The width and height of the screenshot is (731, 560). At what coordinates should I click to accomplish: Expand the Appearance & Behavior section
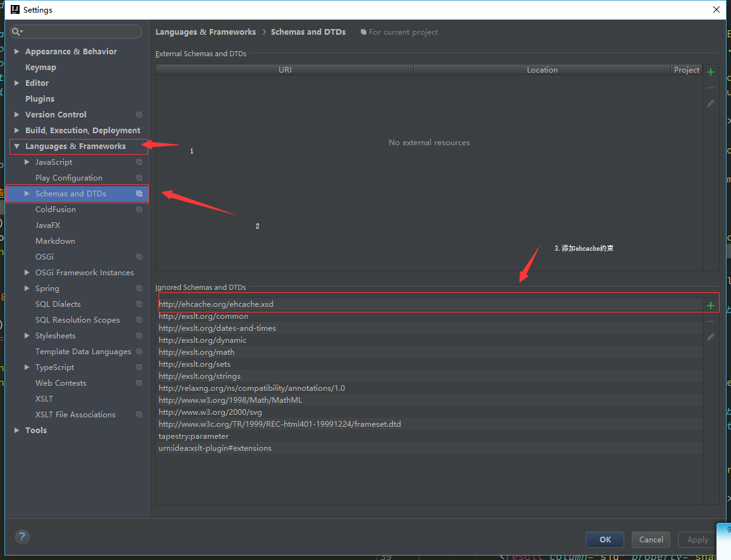click(17, 52)
